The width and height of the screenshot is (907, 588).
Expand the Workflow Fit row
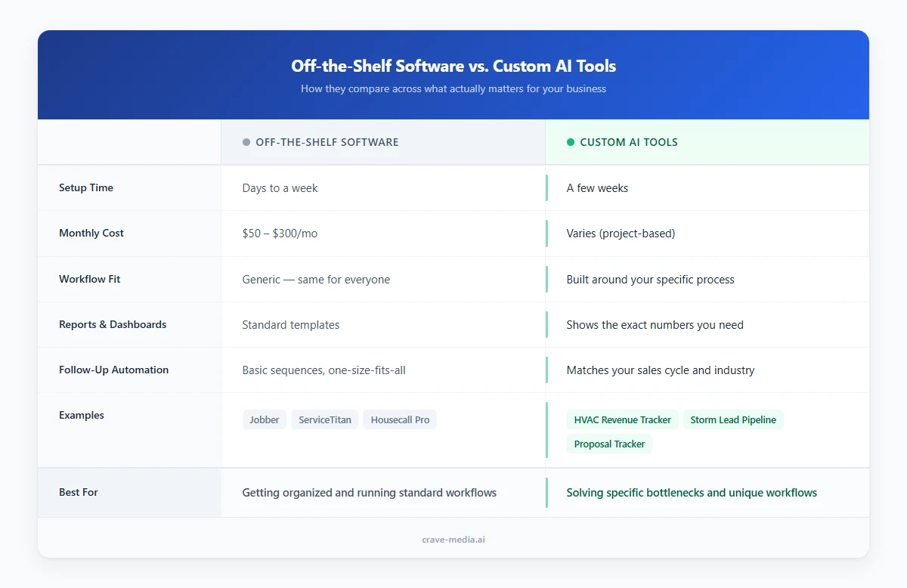89,279
